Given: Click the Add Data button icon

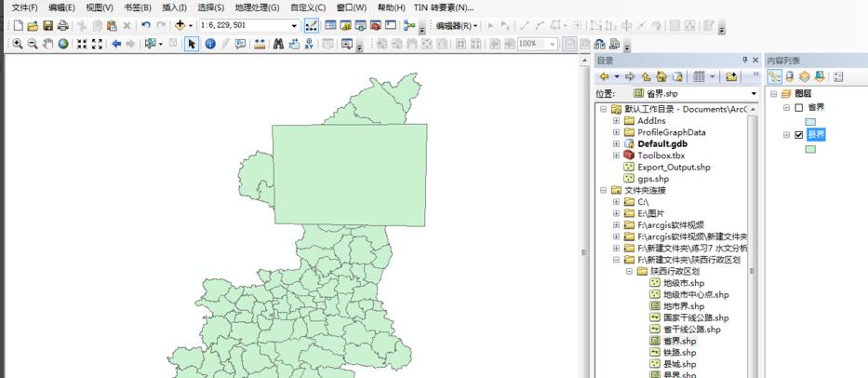Looking at the screenshot, I should pos(180,25).
